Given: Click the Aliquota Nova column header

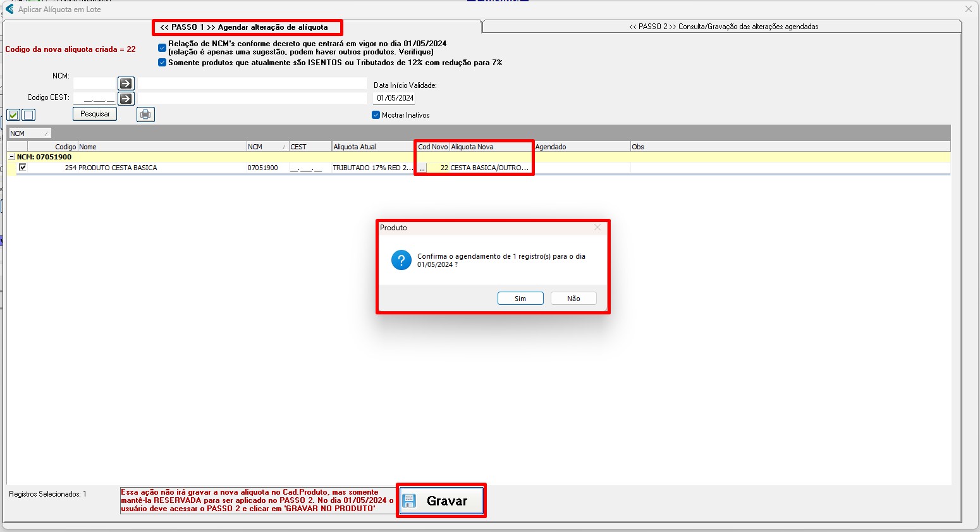Looking at the screenshot, I should click(x=491, y=147).
